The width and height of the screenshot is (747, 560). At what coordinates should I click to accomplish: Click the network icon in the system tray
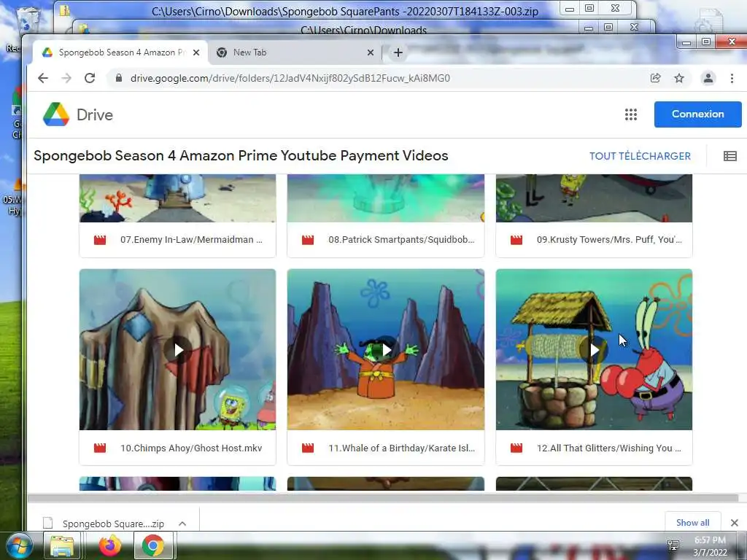[x=673, y=545]
